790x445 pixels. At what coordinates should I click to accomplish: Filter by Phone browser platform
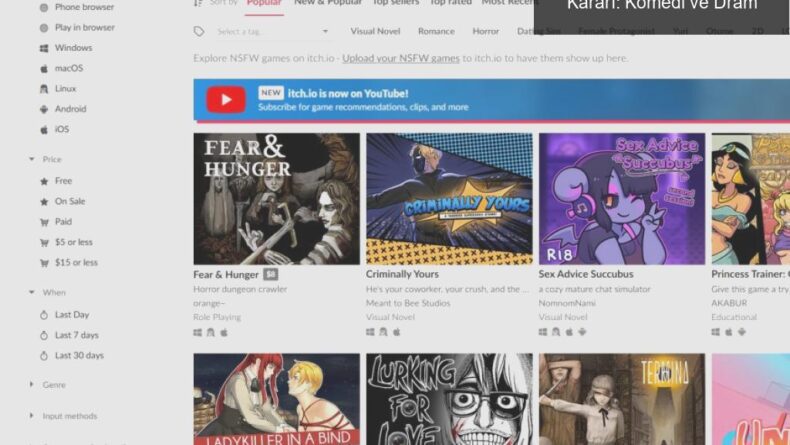[x=77, y=7]
